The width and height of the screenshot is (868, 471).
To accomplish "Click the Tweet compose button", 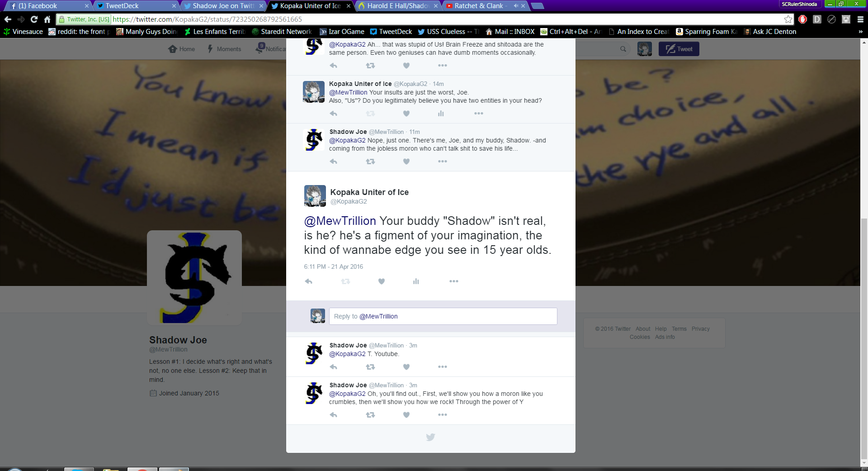I will pyautogui.click(x=679, y=49).
